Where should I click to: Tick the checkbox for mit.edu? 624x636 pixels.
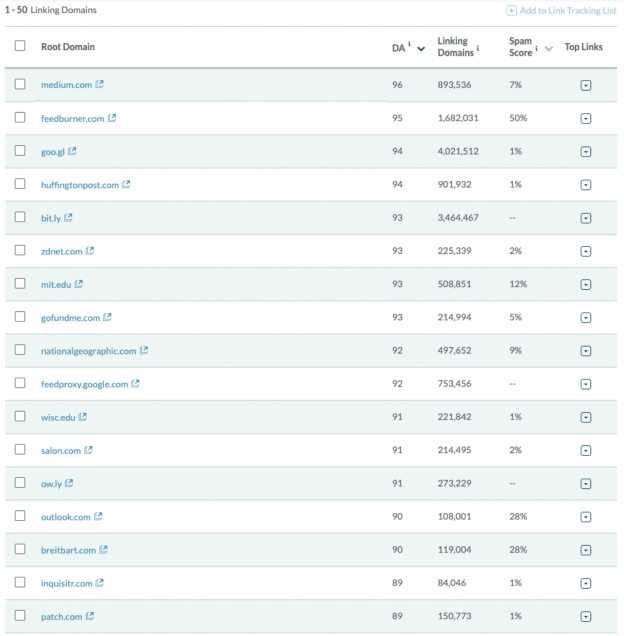[20, 283]
